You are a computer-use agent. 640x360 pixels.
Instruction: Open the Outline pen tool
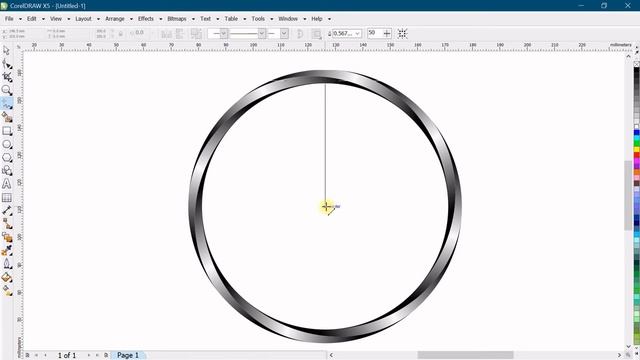[7, 264]
